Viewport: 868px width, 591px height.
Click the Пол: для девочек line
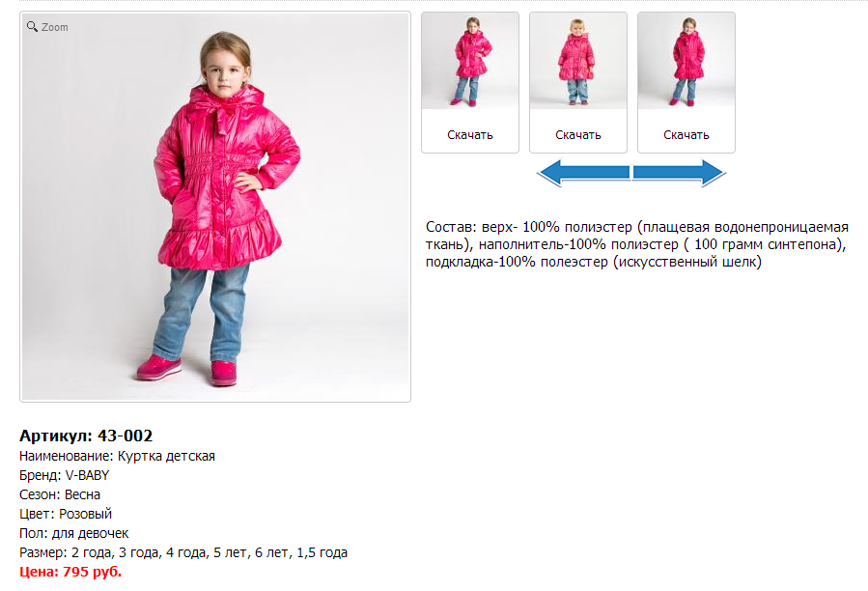click(73, 533)
